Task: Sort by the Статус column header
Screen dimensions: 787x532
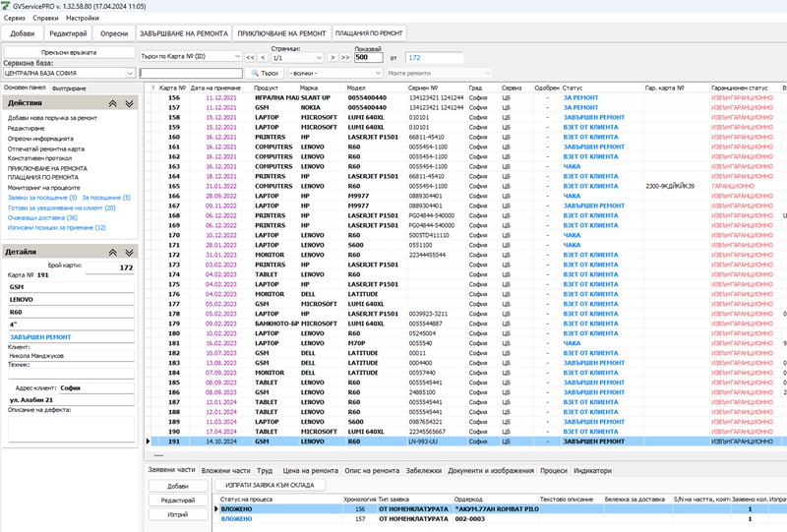Action: (x=602, y=88)
